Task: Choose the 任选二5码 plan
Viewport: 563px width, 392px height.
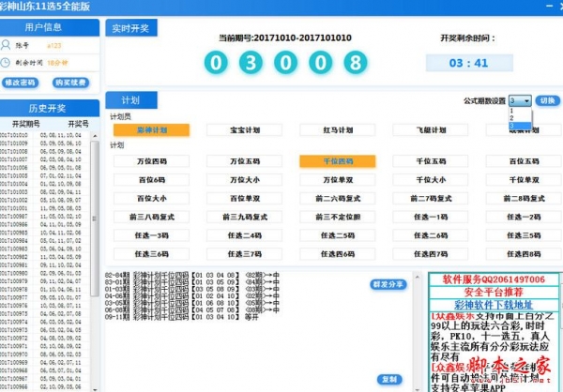Action: point(338,235)
